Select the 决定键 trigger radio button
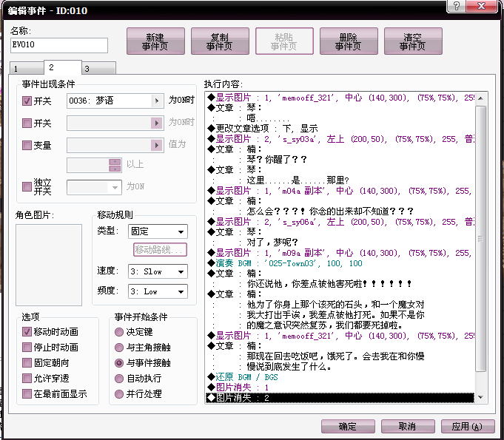Screen dimensions: 504x440 tap(119, 332)
